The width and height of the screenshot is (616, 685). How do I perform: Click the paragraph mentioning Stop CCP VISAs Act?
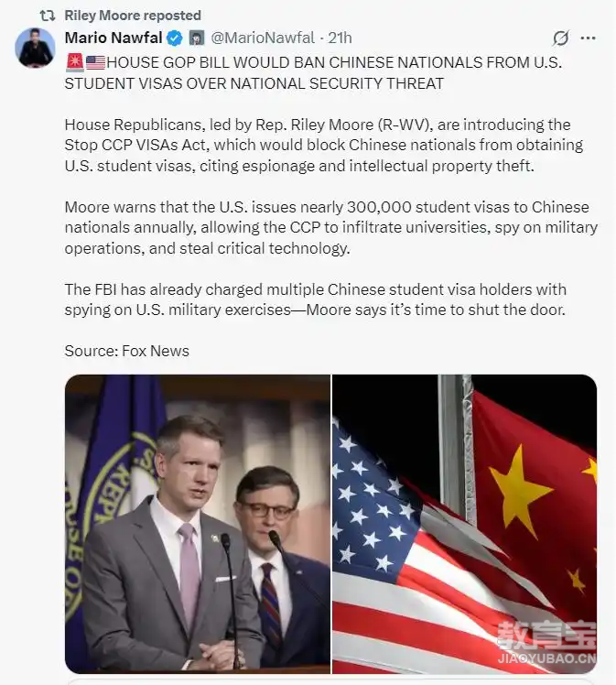(x=323, y=146)
